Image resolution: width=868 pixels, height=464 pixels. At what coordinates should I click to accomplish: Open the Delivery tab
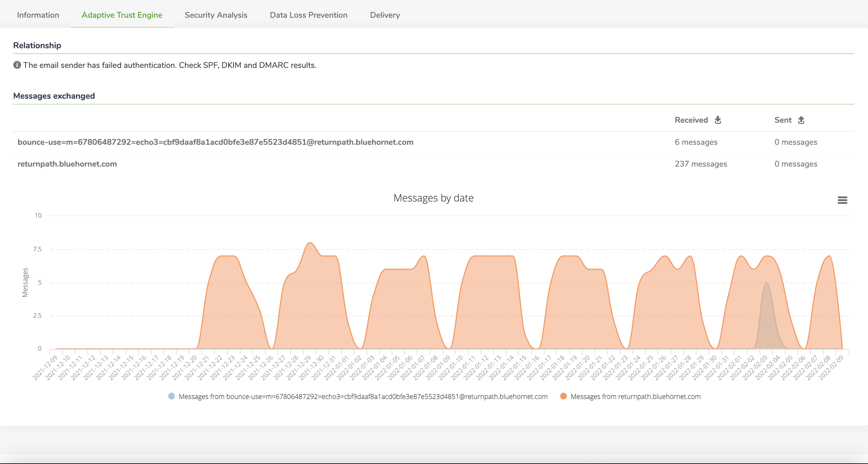point(385,15)
